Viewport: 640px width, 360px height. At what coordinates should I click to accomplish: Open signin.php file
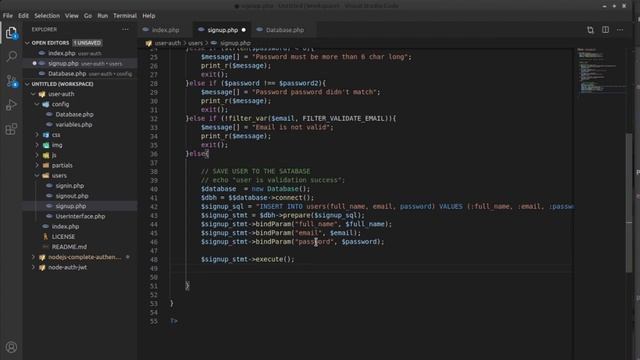(80, 186)
